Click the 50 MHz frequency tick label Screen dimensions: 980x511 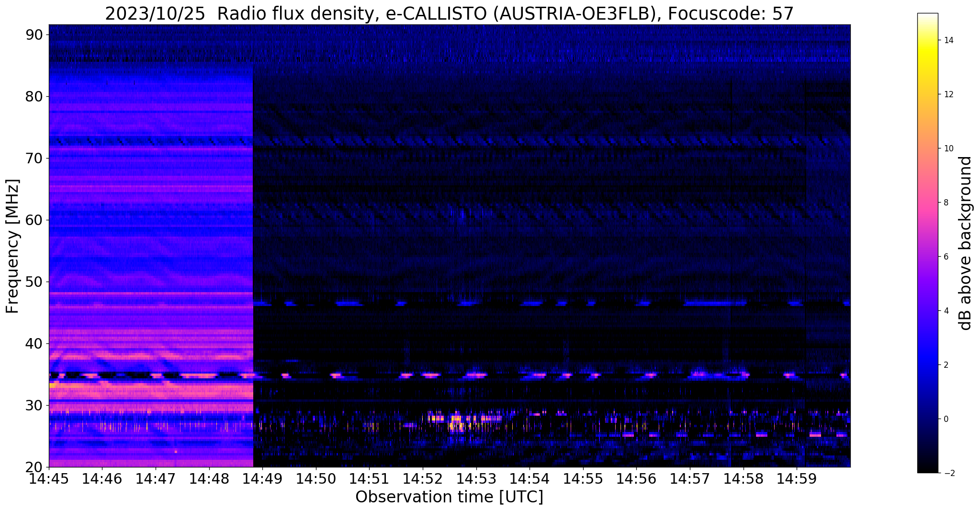point(34,282)
